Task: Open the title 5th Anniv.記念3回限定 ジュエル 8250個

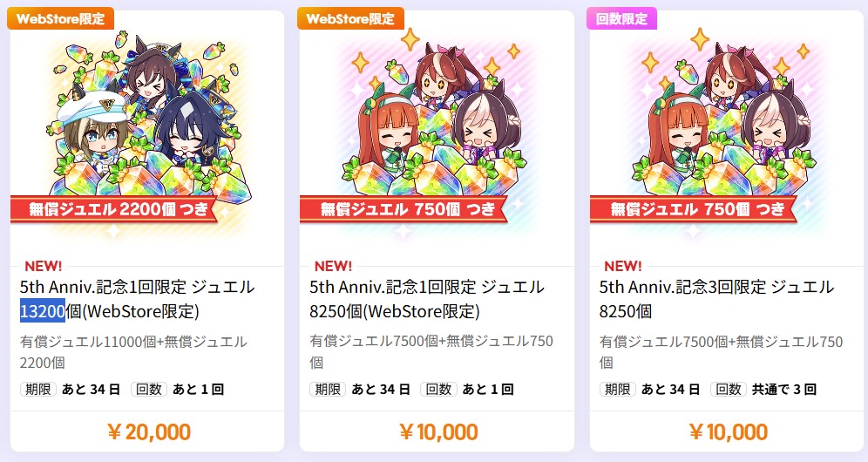Action: click(716, 299)
